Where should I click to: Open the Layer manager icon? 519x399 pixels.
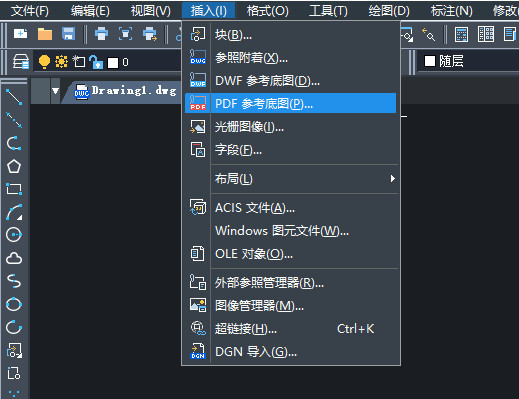tap(21, 62)
